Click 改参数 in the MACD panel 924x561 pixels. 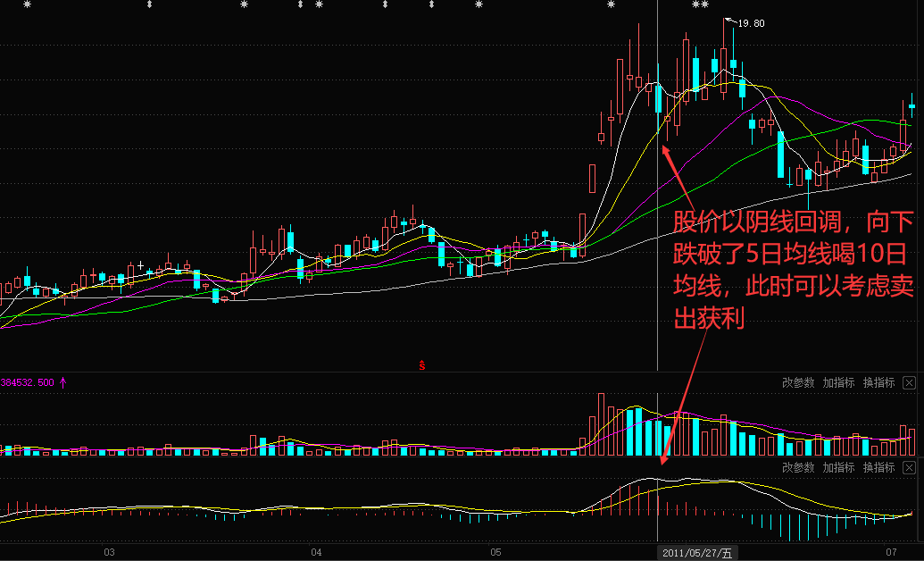(x=798, y=467)
